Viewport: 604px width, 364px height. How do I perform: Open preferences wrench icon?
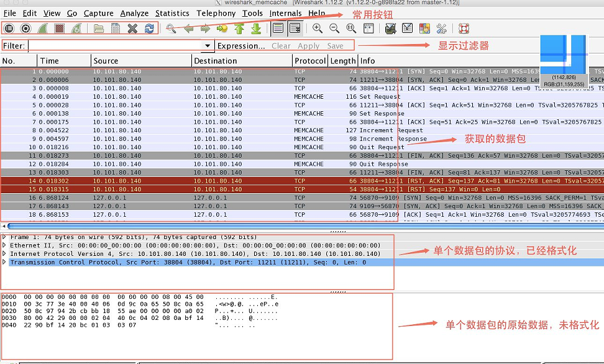click(x=441, y=29)
